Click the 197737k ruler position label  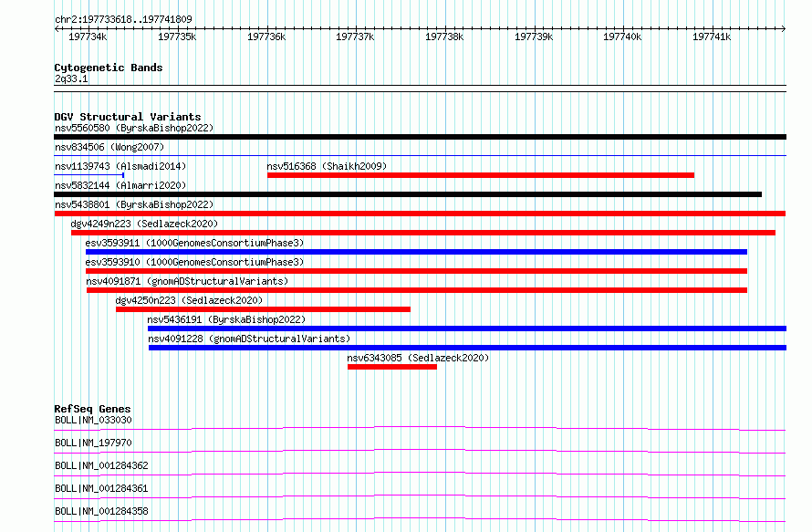pos(355,37)
